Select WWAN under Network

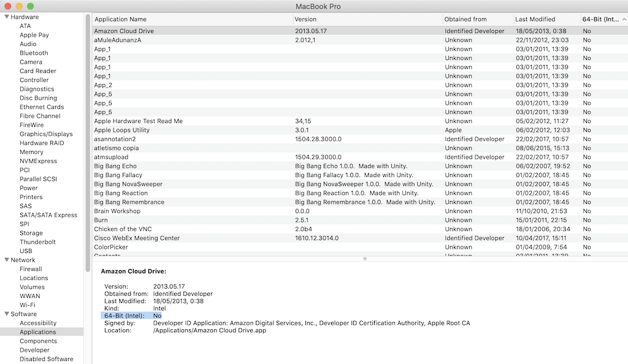click(29, 296)
